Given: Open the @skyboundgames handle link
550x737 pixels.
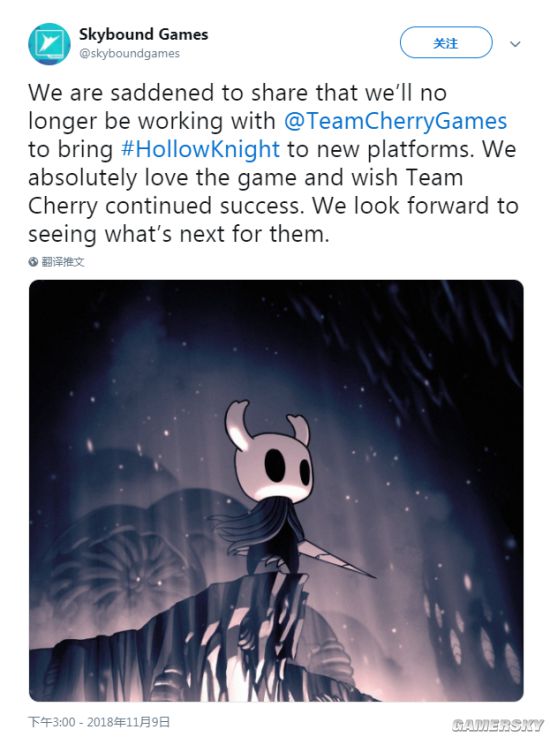Looking at the screenshot, I should (129, 54).
